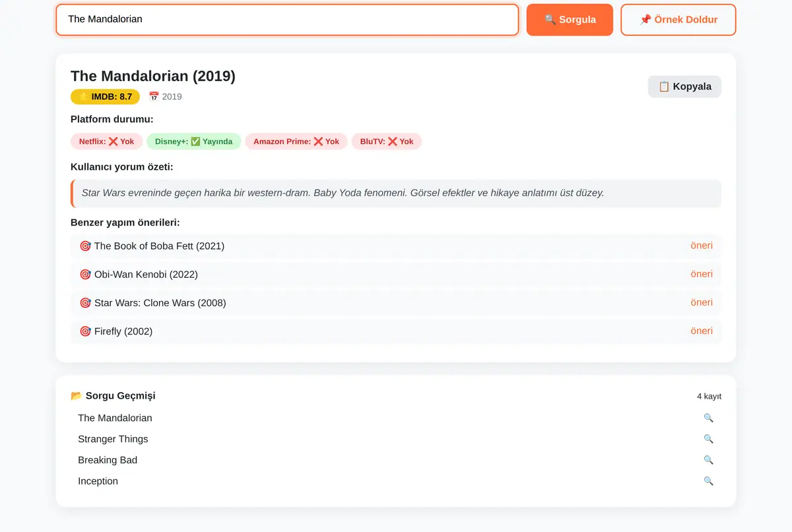This screenshot has width=792, height=532.
Task: Click the magnifier icon beside Inception
Action: coord(708,481)
